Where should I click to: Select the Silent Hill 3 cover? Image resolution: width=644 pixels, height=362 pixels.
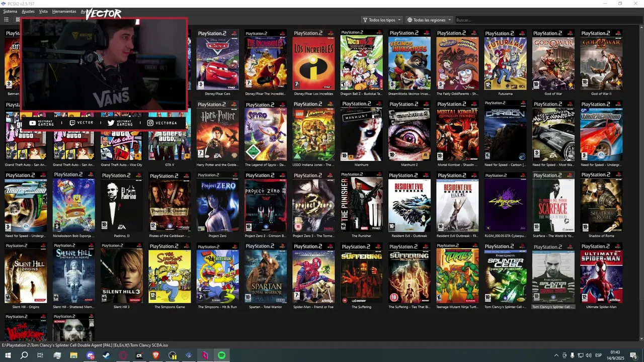tap(121, 273)
